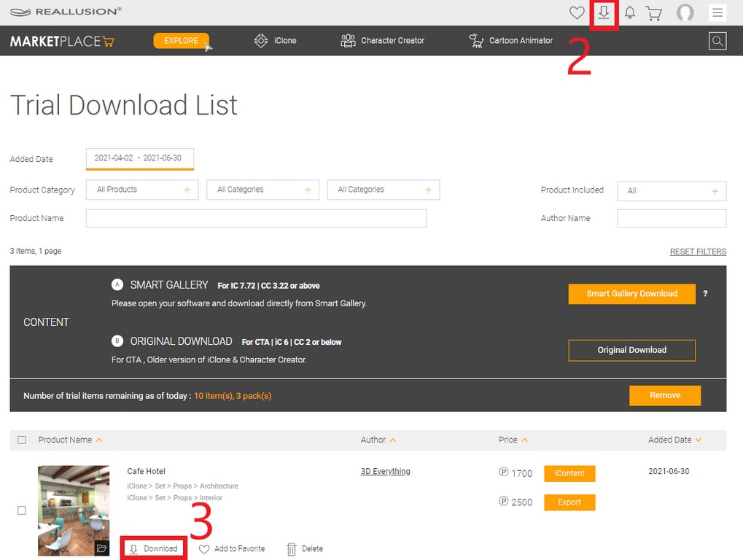Click the EXPLORE menu button
The height and width of the screenshot is (560, 743).
(x=181, y=41)
